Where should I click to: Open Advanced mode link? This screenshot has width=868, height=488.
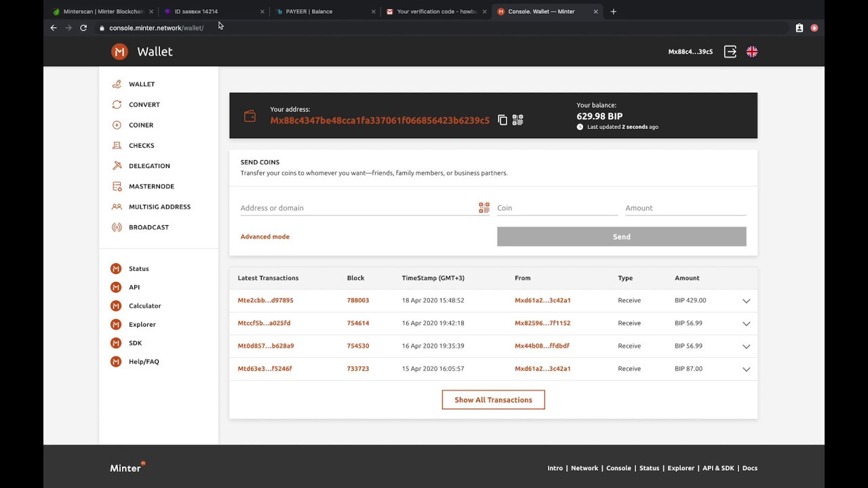pos(265,237)
